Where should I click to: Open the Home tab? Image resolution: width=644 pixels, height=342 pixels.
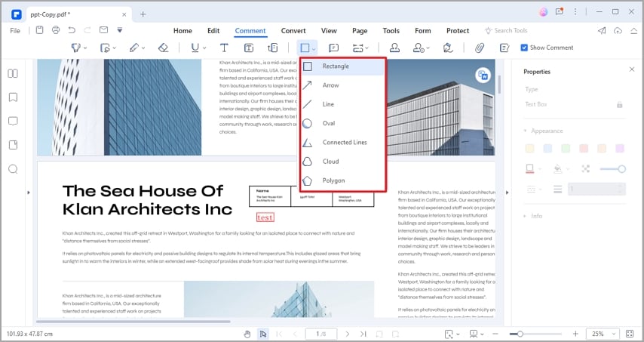click(x=182, y=30)
